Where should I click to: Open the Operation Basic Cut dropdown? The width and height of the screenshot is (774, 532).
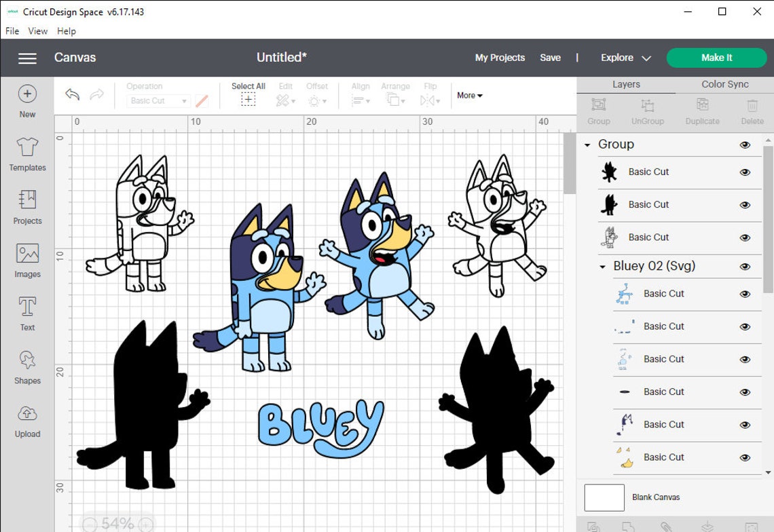tap(158, 100)
